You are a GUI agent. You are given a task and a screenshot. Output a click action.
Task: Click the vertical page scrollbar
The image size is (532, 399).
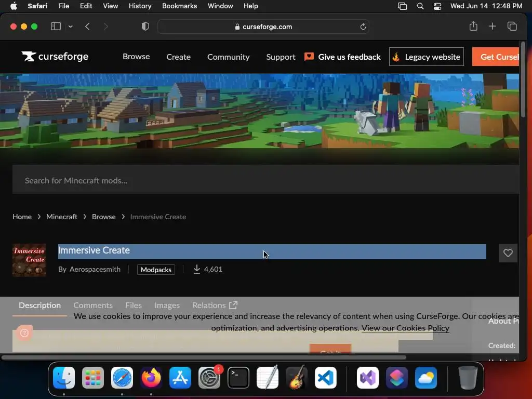click(x=523, y=79)
